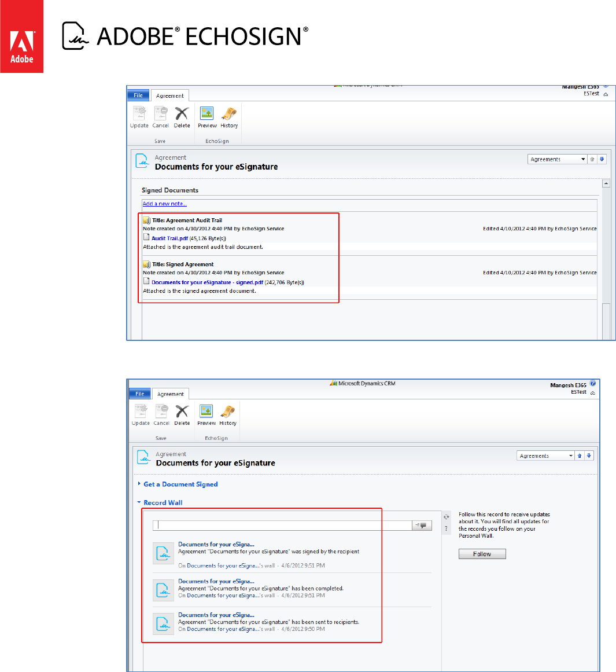Select Agreement tab in upper CRM window
The image size is (616, 672).
[169, 96]
